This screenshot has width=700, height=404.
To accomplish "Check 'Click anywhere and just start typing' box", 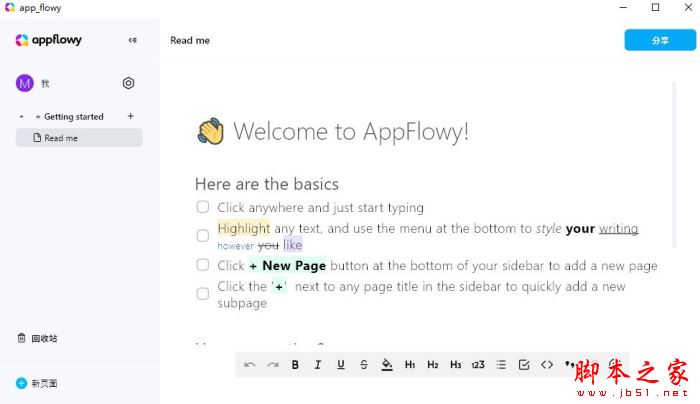I will (203, 207).
